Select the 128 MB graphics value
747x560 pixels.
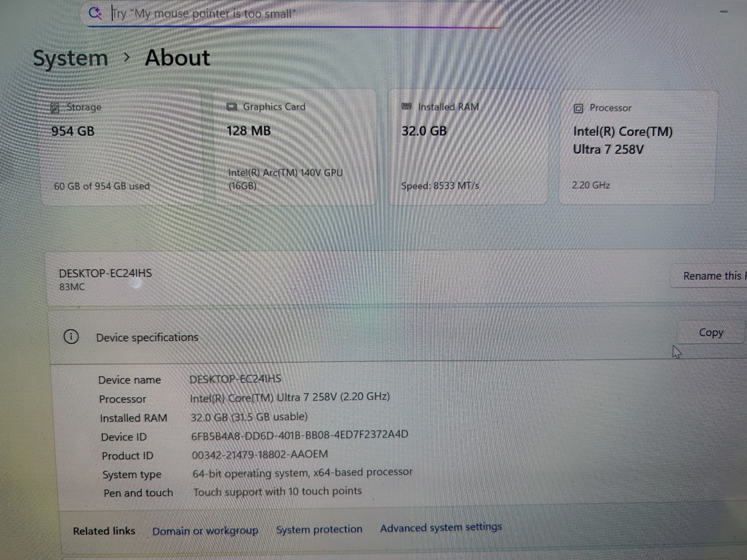pos(248,131)
